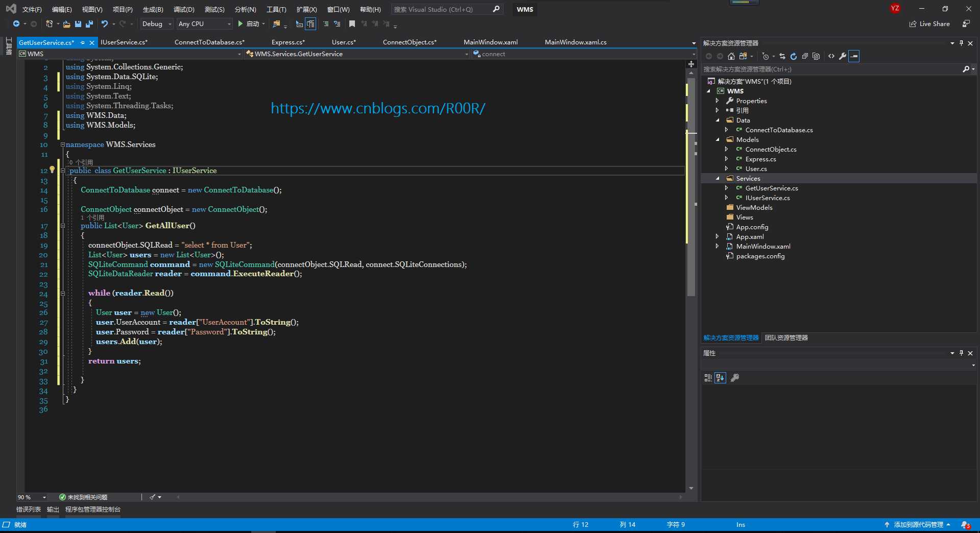
Task: Open notifications bell in status bar
Action: [x=965, y=525]
